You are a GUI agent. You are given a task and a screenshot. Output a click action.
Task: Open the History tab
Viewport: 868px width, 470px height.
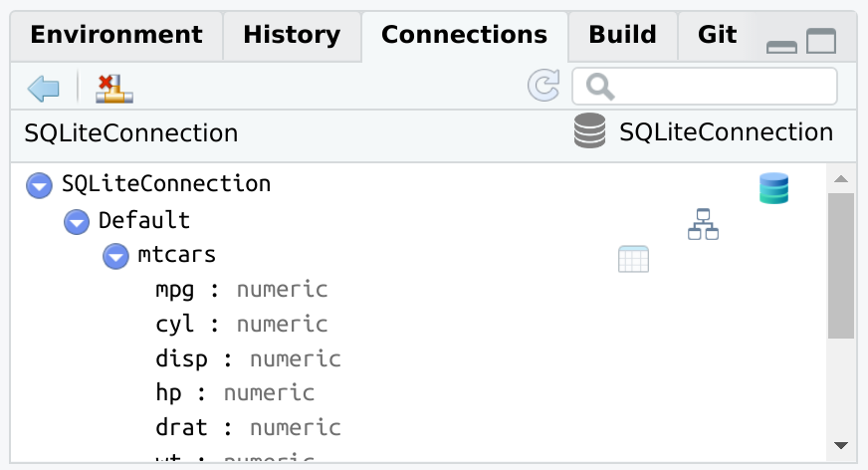point(292,36)
